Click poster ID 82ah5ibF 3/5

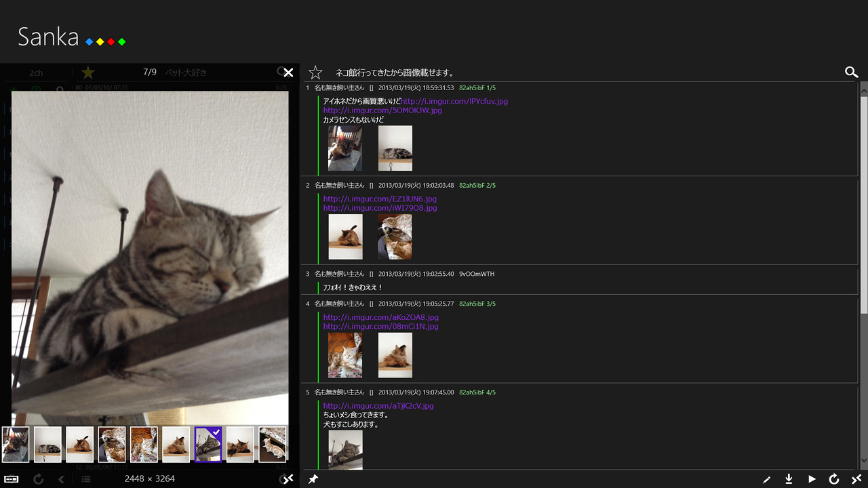(x=477, y=304)
